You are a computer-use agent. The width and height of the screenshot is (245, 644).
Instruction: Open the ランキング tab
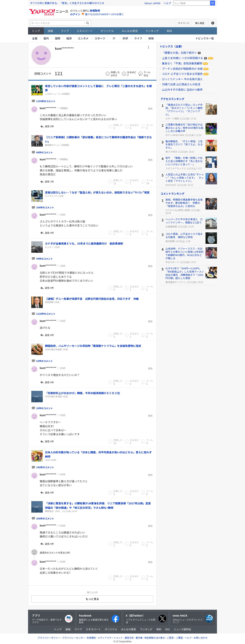[152, 31]
